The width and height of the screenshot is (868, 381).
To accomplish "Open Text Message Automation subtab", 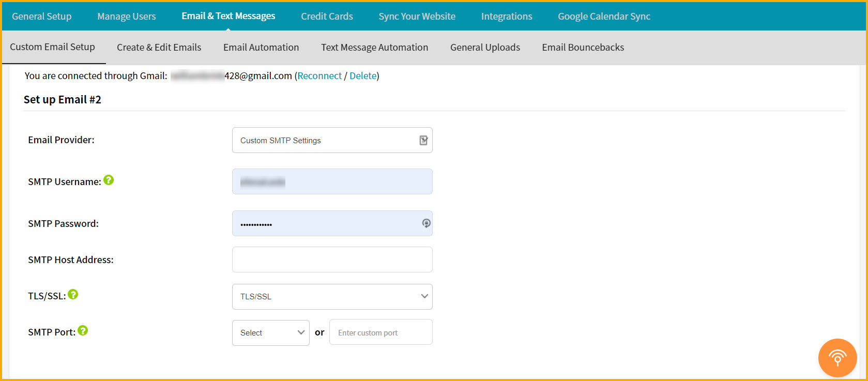I will click(x=375, y=48).
